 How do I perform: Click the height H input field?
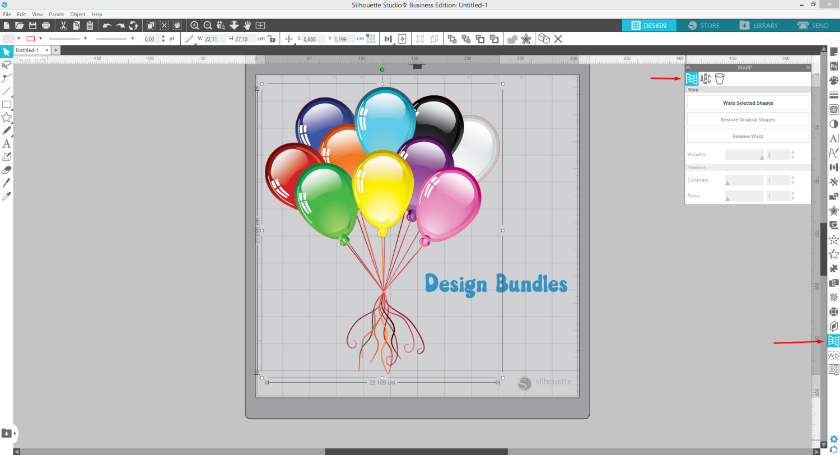pos(243,39)
